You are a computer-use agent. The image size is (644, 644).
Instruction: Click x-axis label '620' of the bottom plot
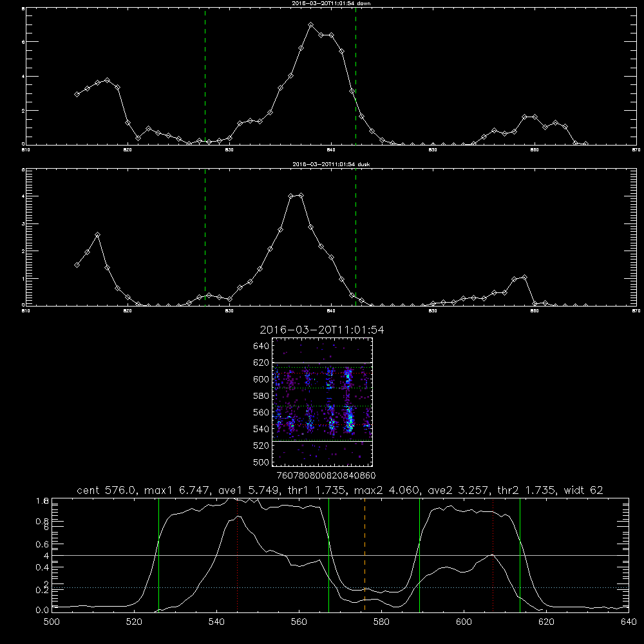[547, 622]
